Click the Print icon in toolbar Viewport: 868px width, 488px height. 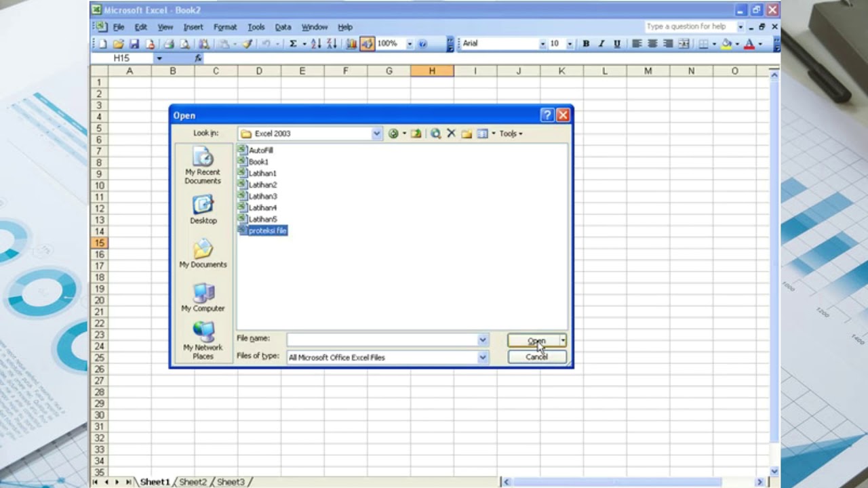[x=168, y=43]
